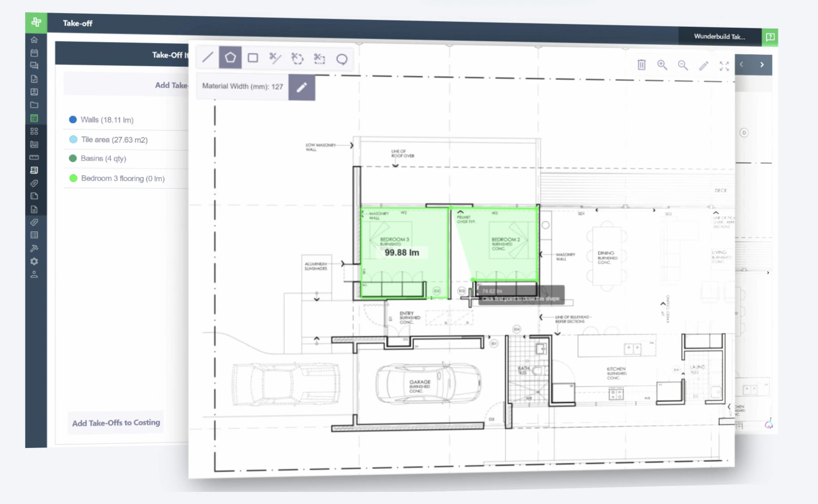Click Add Take-Offs to Costing
818x504 pixels.
point(116,422)
